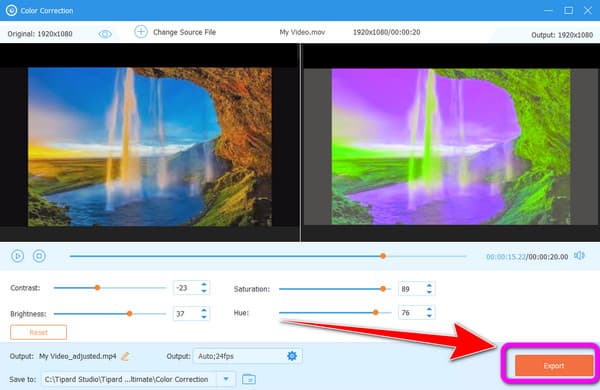Click the Saturation slider handle
The image size is (600, 390).
pyautogui.click(x=383, y=289)
